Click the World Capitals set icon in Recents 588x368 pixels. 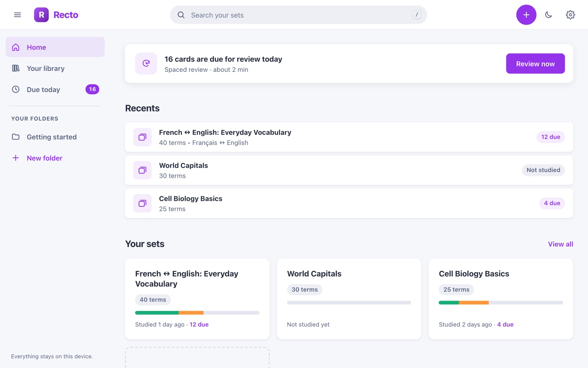pos(142,170)
